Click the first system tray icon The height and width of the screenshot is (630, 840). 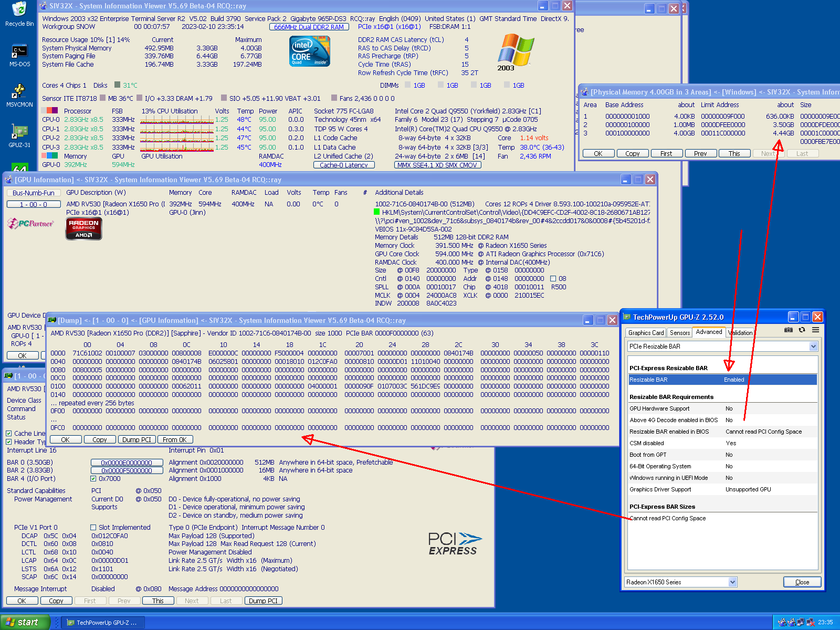pos(782,622)
